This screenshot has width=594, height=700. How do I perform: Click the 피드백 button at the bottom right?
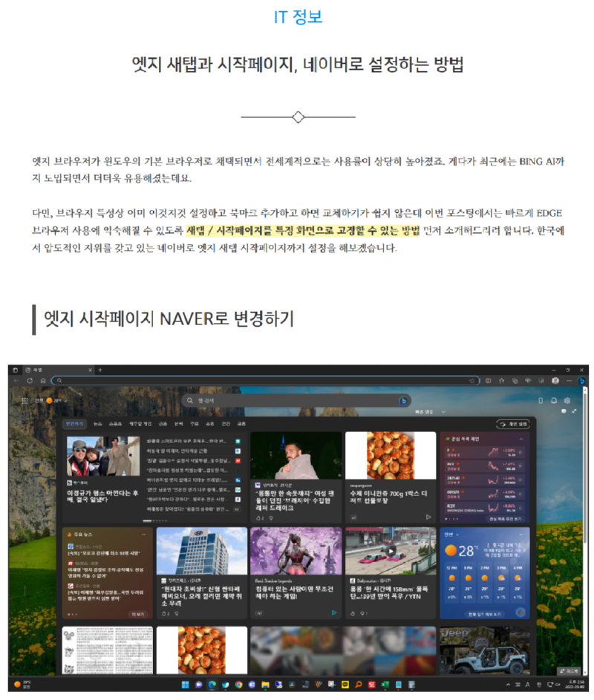[x=569, y=671]
